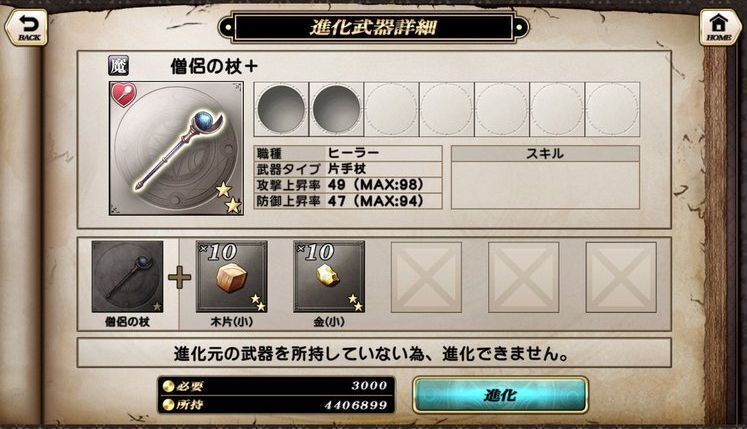
Task: Open the 金(小) material icon
Action: point(329,277)
